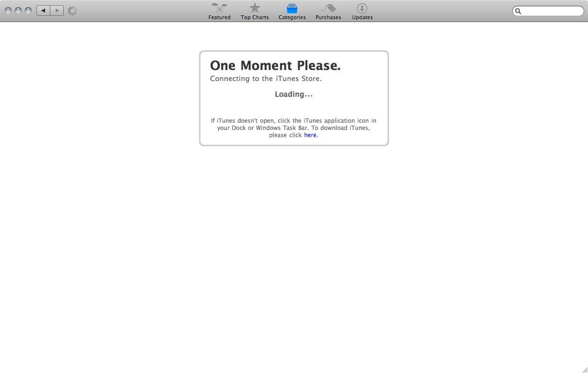
Task: Select the 'Categories' tab label
Action: pyautogui.click(x=292, y=17)
